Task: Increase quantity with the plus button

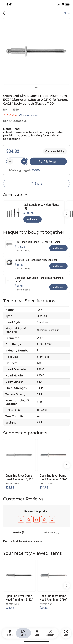Action: 24,162
